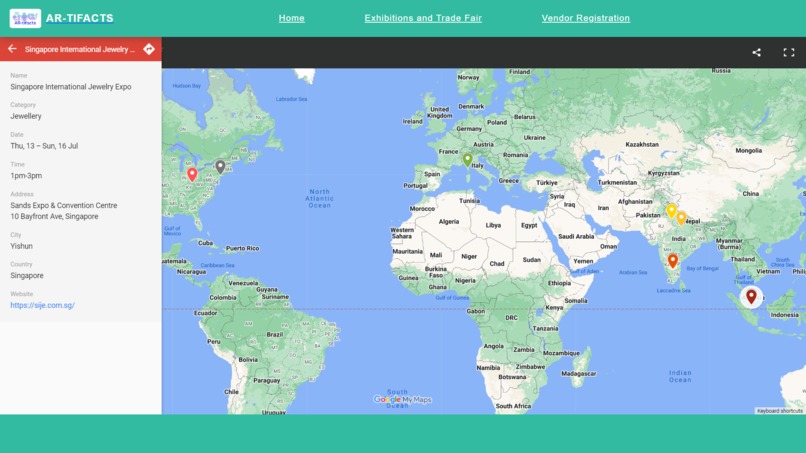Screen dimensions: 806x453
Task: Click the United Kingdom map label
Action: 439,113
